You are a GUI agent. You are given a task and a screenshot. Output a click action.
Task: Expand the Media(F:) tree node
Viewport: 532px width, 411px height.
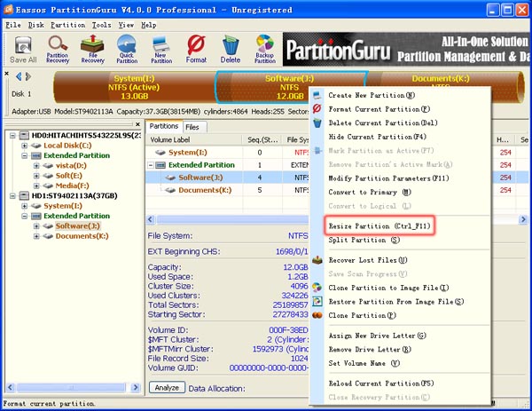[36, 186]
